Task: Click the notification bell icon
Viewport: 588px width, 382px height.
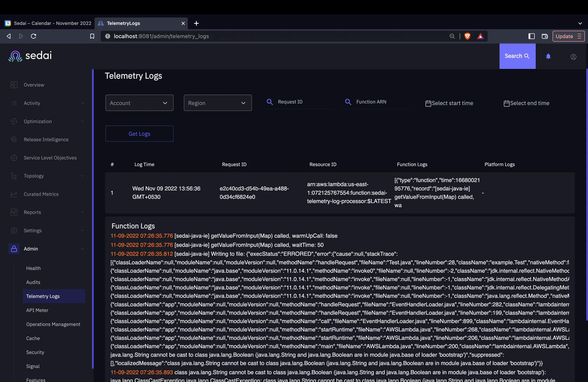Action: click(548, 56)
